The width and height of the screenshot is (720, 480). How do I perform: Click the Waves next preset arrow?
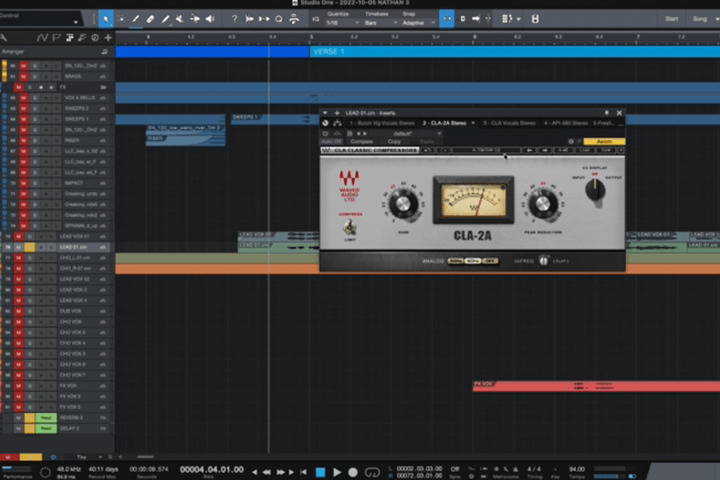pos(545,150)
